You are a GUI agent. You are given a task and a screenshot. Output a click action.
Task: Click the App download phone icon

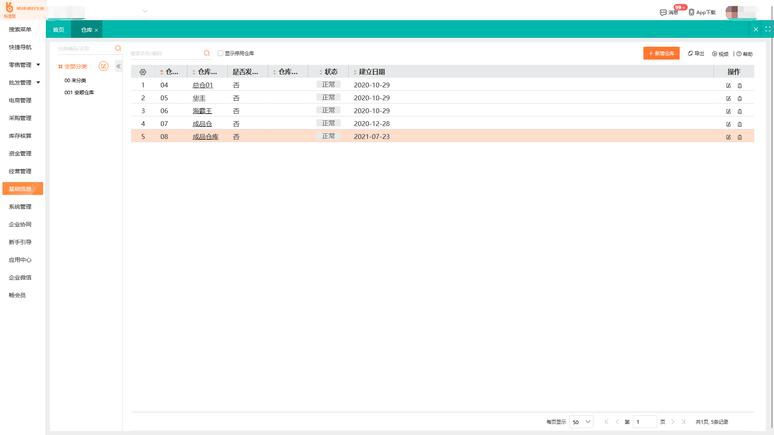tap(691, 12)
